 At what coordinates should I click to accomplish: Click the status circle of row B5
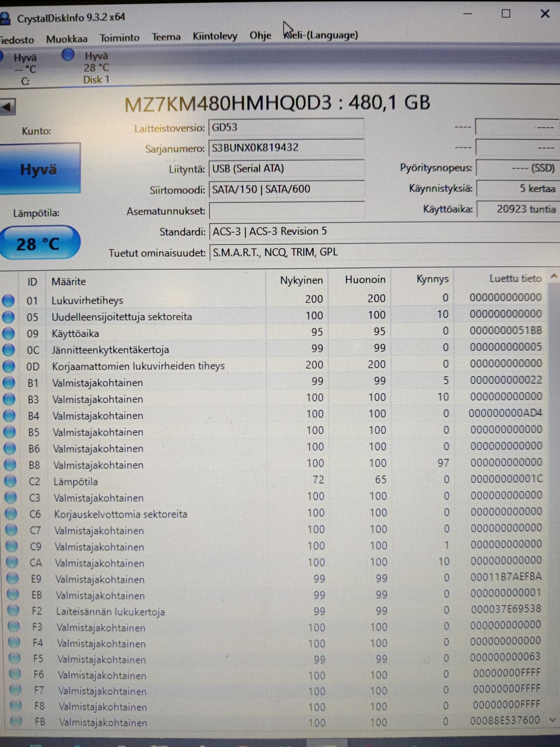10,432
